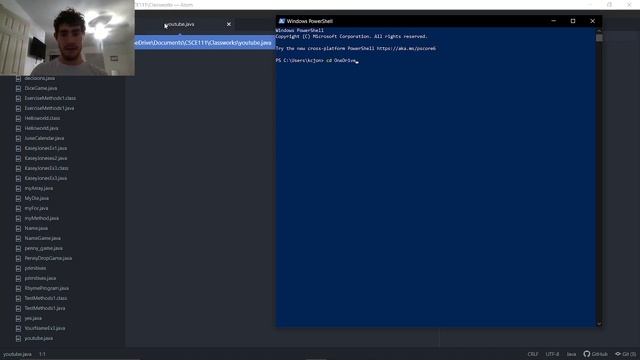Change the UTF-8 encoding in status bar

[x=552, y=354]
